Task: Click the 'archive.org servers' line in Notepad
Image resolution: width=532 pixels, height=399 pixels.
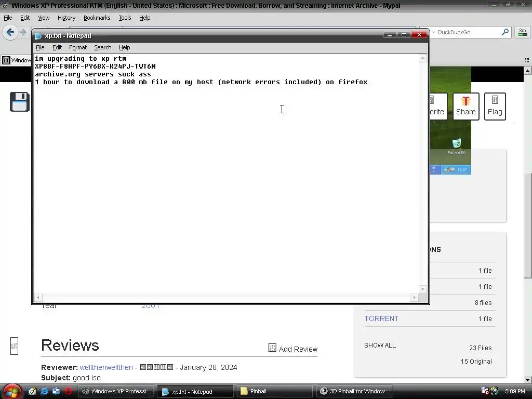Action: coord(93,74)
